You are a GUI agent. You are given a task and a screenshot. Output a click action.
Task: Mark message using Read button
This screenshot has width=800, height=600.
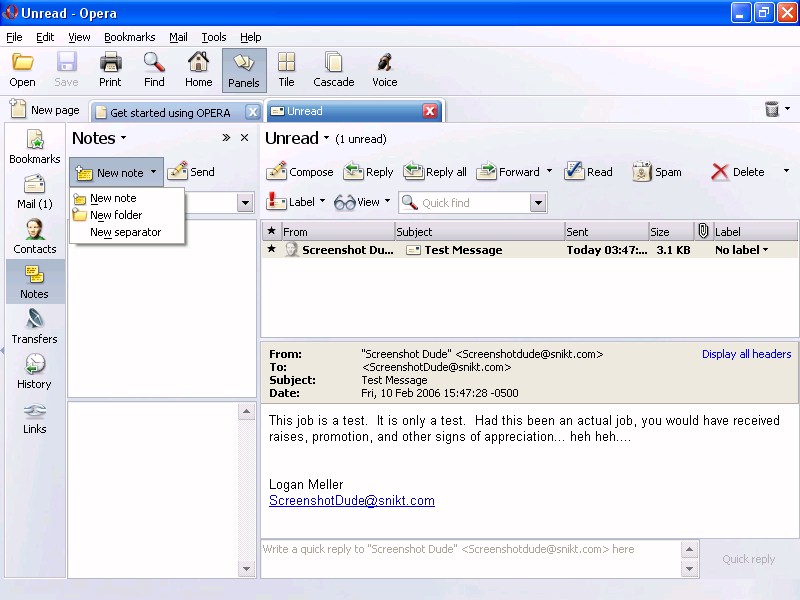click(588, 172)
